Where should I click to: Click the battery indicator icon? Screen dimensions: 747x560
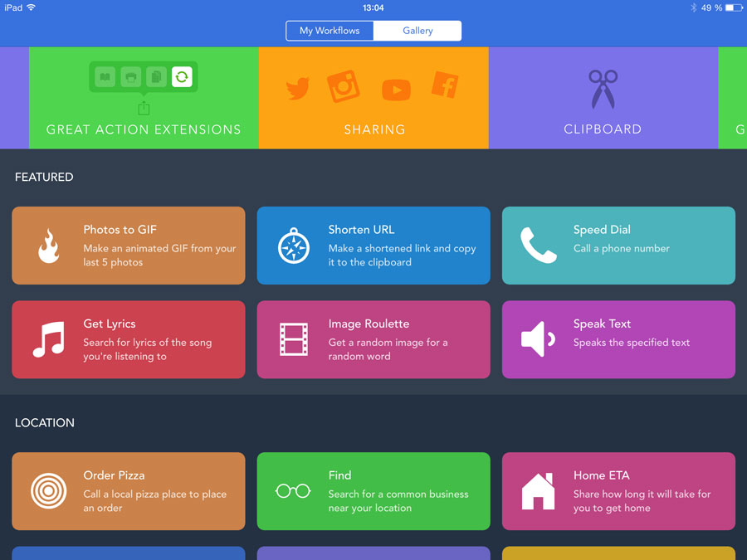click(734, 7)
